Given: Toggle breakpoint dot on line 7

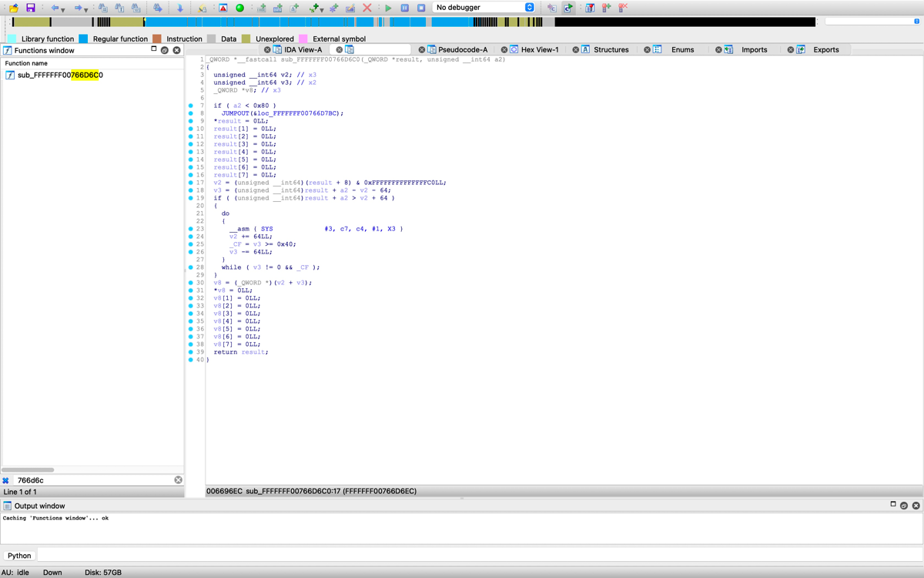Looking at the screenshot, I should 191,106.
